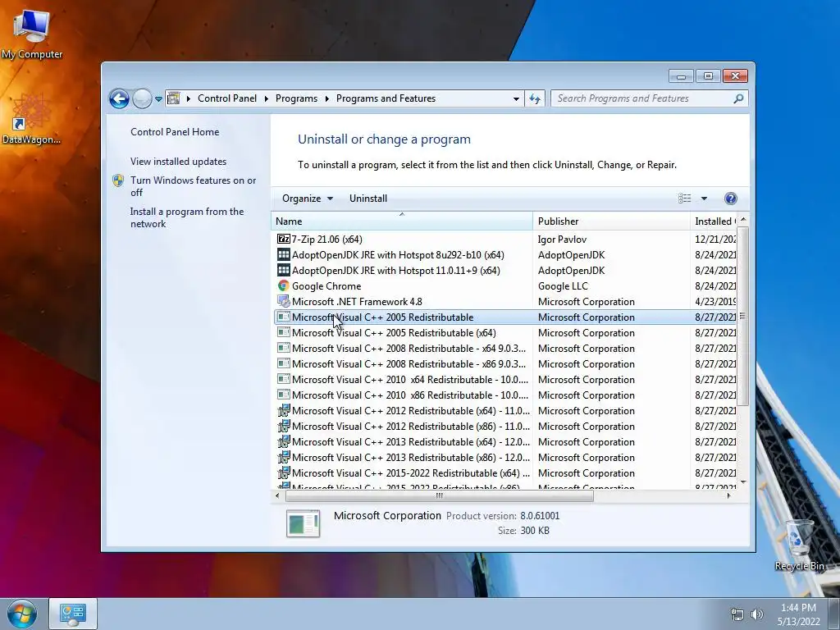Open the Organize menu

[x=308, y=199]
